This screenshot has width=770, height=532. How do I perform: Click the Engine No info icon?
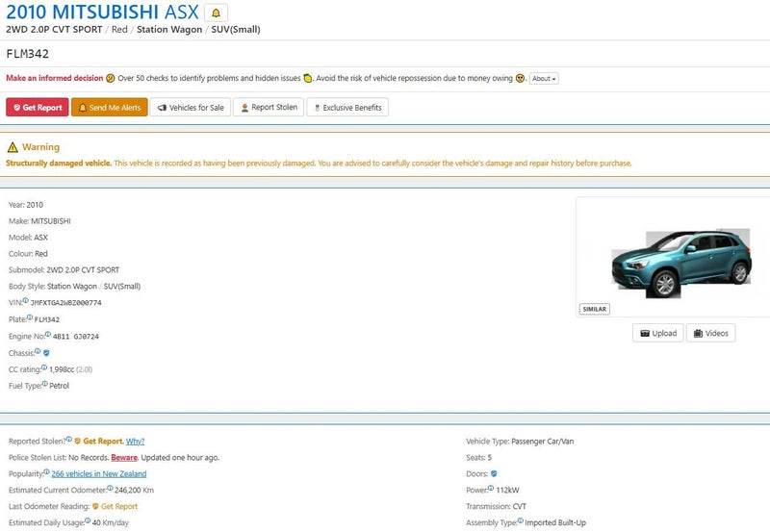(48, 335)
